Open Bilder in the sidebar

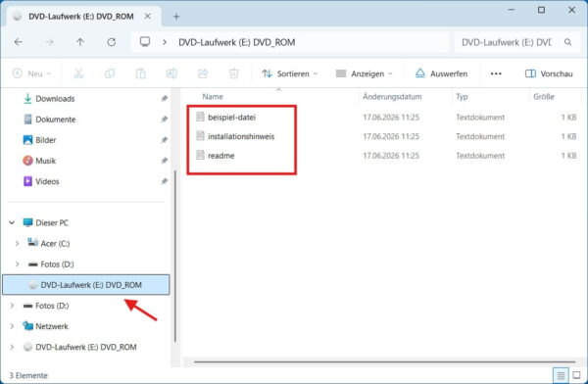45,140
